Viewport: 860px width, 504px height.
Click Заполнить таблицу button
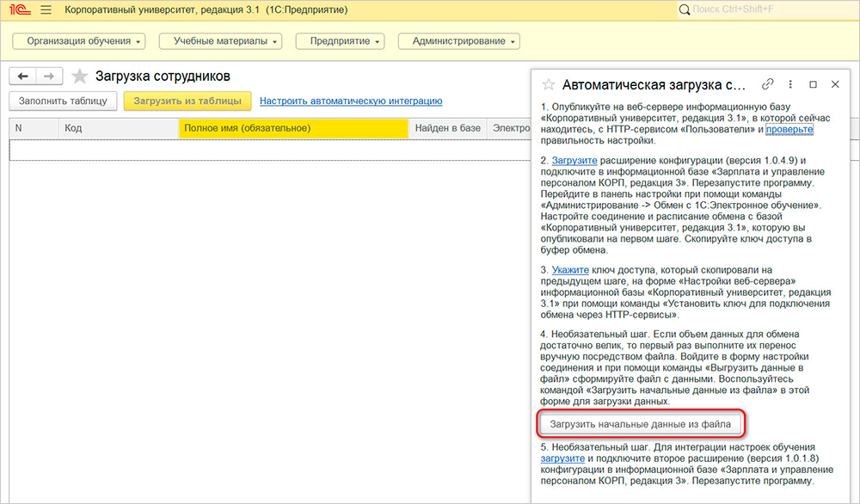63,101
